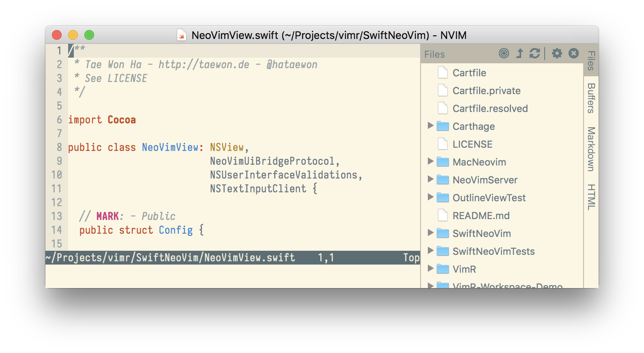Click the LICENSE document icon
644x353 pixels.
pyautogui.click(x=443, y=144)
